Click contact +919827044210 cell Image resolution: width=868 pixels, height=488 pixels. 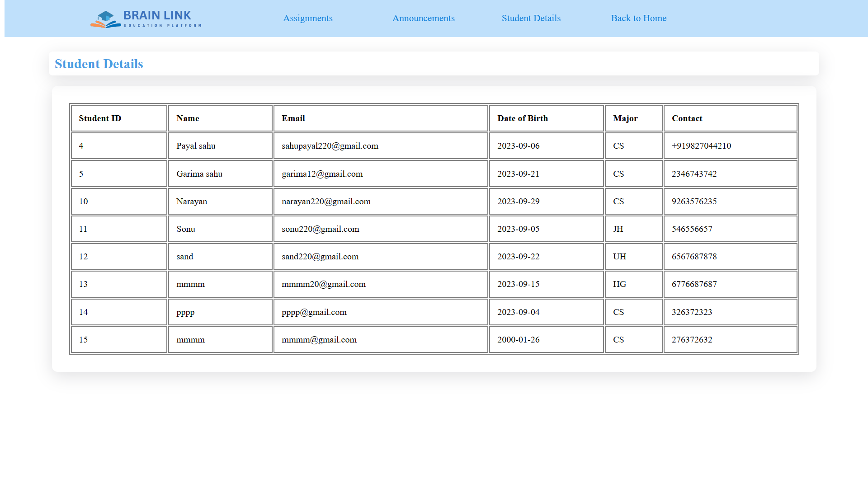(x=701, y=146)
